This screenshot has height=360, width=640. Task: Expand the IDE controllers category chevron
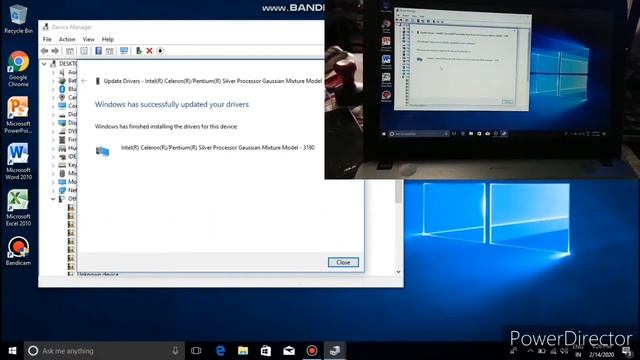(53, 156)
